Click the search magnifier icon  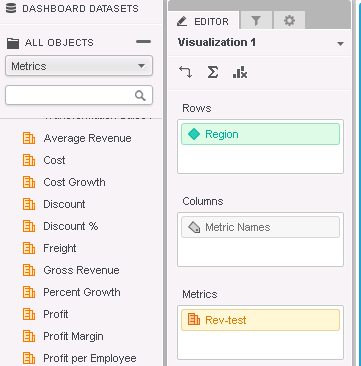[140, 96]
